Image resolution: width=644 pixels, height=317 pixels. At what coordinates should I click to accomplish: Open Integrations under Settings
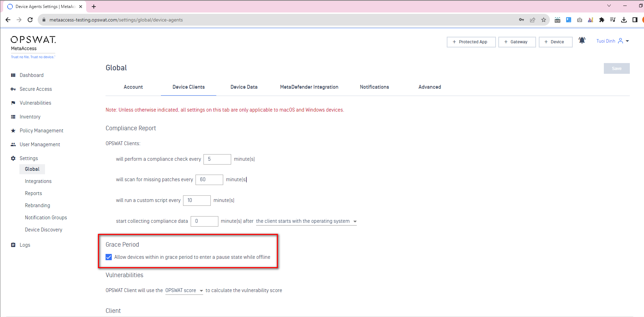click(38, 181)
